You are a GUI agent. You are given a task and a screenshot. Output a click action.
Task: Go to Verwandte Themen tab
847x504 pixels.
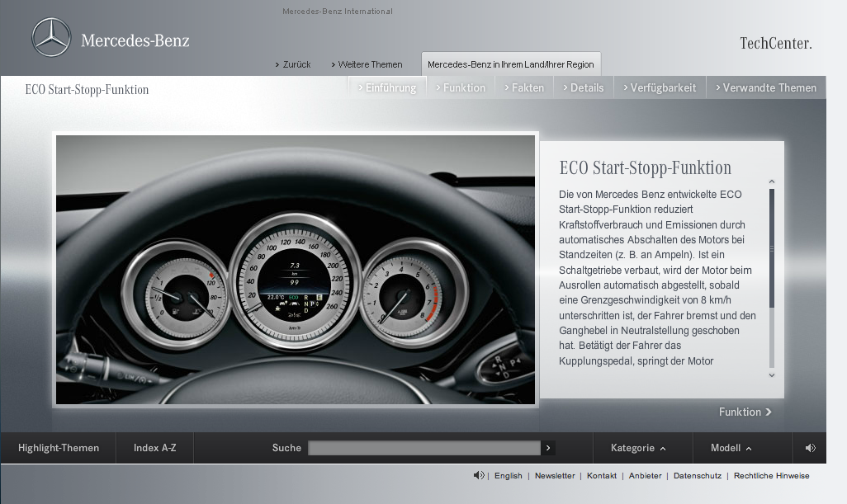click(766, 87)
